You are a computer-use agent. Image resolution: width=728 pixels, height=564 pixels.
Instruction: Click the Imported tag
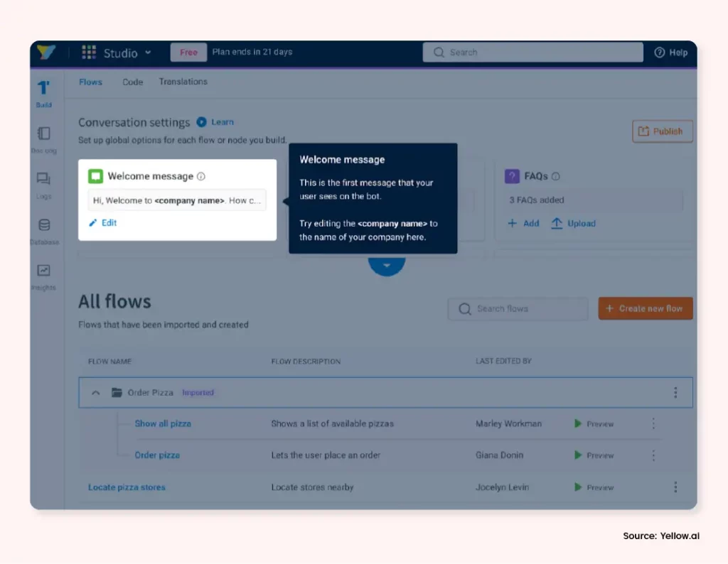click(x=198, y=392)
